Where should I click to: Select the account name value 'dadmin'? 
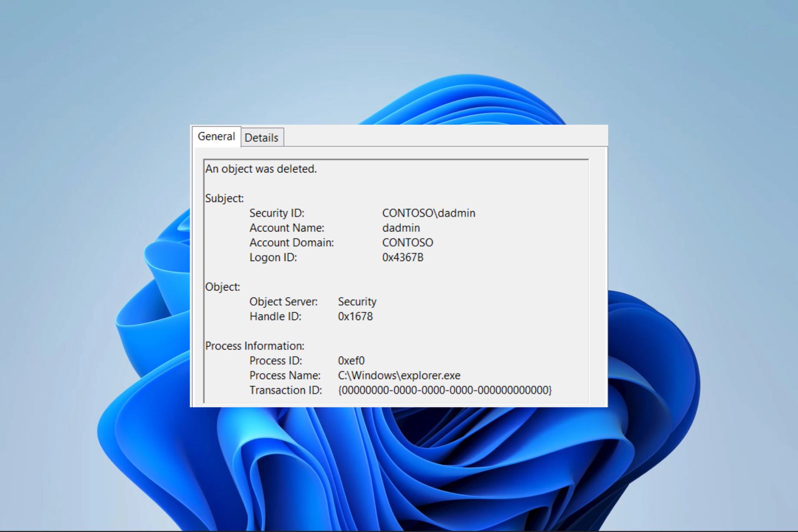(x=401, y=228)
